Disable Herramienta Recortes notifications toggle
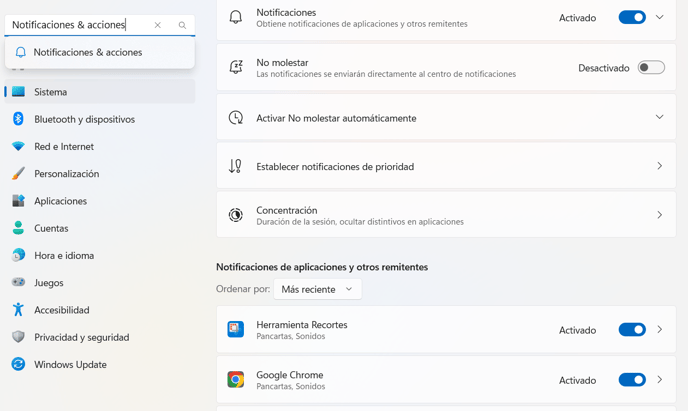This screenshot has height=411, width=688. coord(632,330)
